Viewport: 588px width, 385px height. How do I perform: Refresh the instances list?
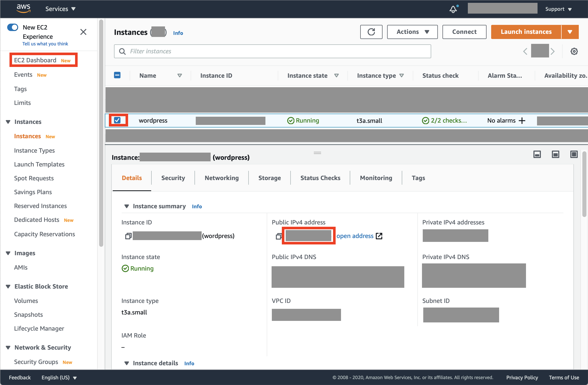click(x=371, y=32)
